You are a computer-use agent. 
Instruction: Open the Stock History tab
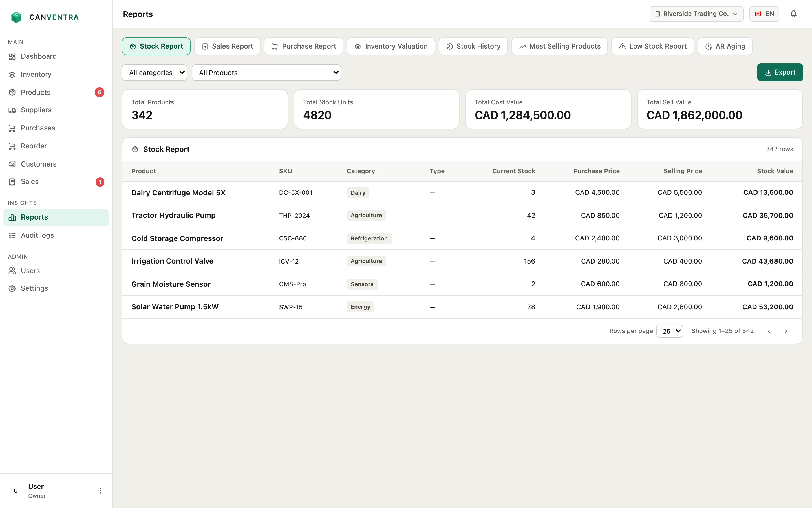click(x=473, y=46)
